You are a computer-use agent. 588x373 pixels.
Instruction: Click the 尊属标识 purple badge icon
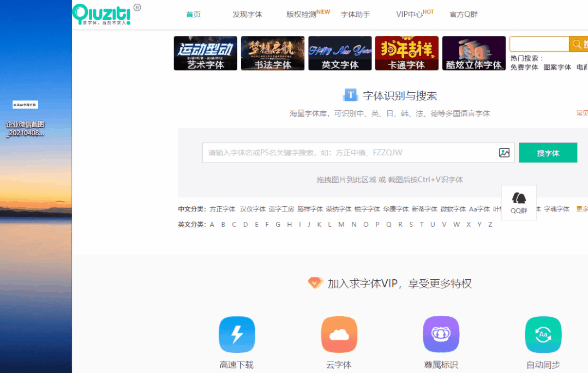(441, 334)
